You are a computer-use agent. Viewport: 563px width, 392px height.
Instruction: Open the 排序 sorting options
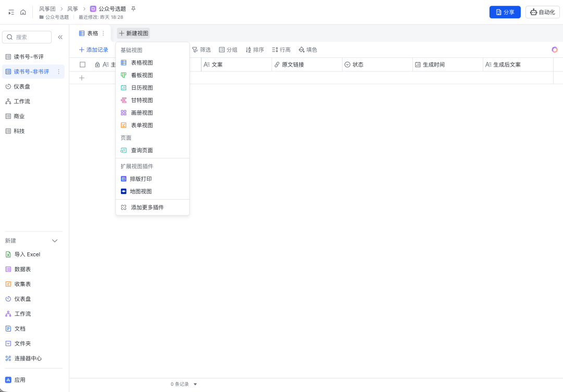[x=255, y=50]
